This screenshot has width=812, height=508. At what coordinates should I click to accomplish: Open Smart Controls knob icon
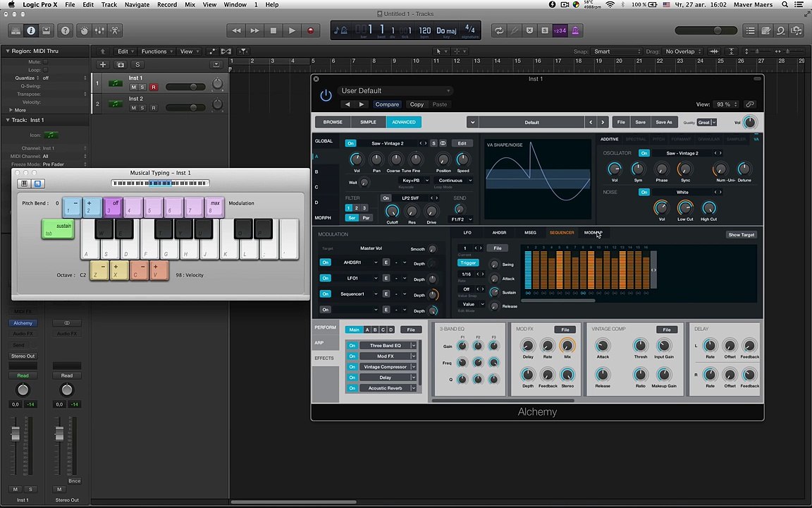point(84,30)
